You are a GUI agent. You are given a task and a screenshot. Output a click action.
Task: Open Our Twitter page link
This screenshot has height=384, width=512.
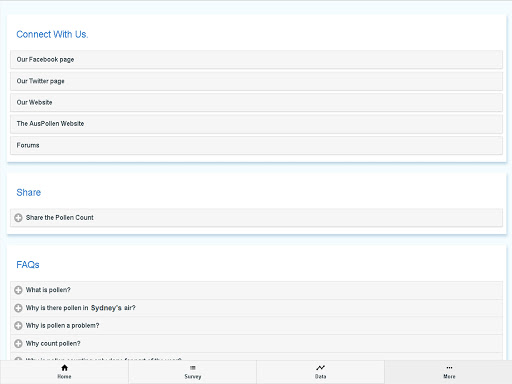[x=256, y=81]
